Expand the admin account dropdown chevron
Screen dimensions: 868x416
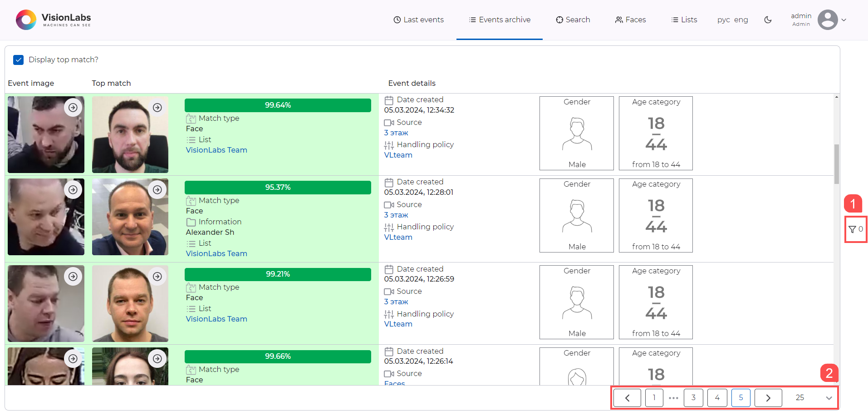click(x=844, y=20)
